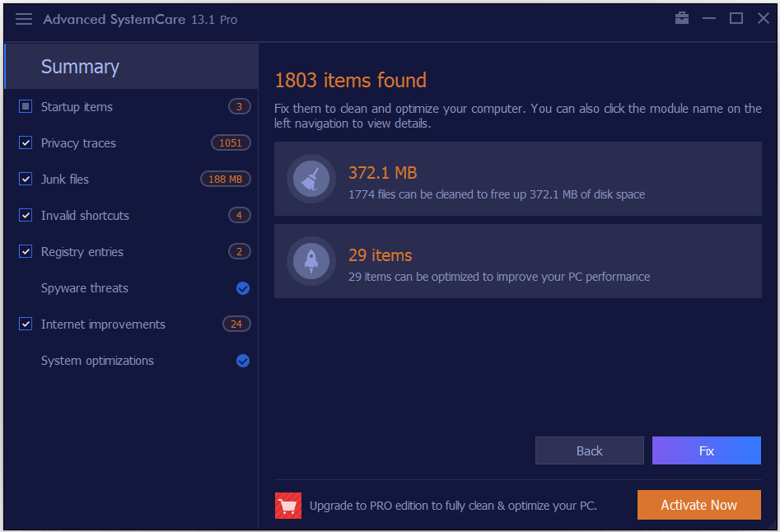Viewport: 780px width, 532px height.
Task: Open Spyware threats details
Action: point(85,288)
